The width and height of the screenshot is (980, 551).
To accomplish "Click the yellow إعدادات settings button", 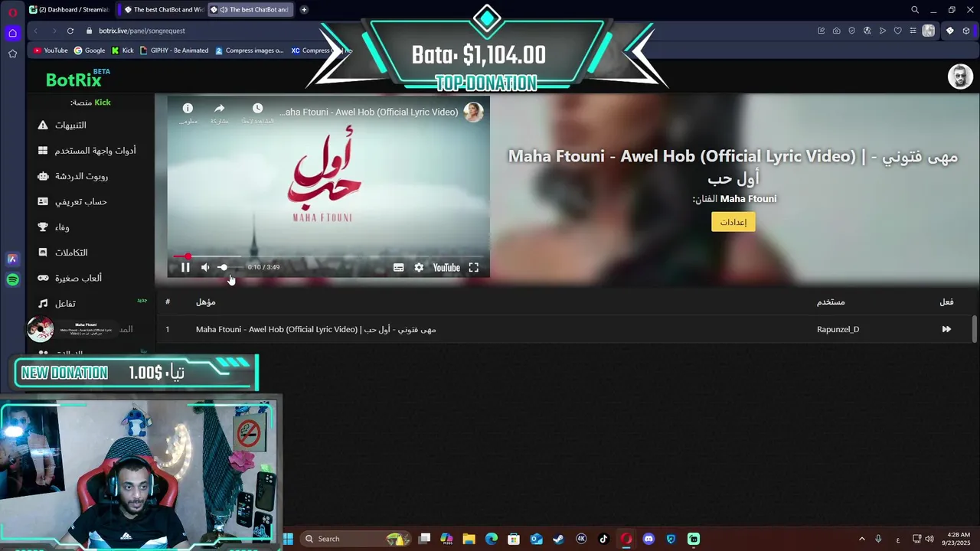I will [x=733, y=222].
